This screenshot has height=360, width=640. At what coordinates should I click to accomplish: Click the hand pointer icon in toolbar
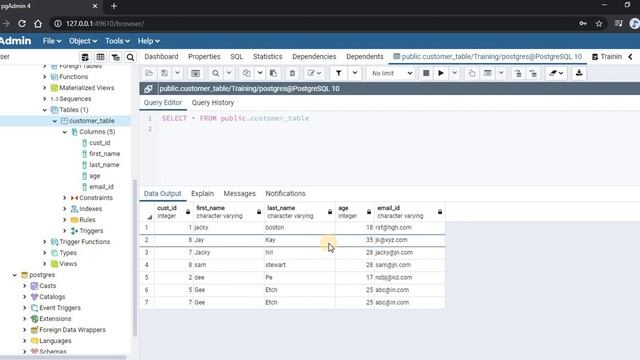[472, 73]
